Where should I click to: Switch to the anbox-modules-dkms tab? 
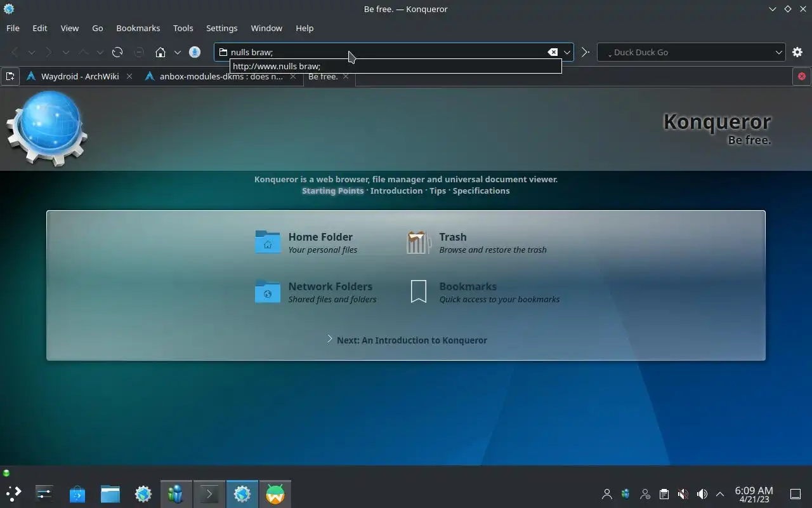coord(221,76)
